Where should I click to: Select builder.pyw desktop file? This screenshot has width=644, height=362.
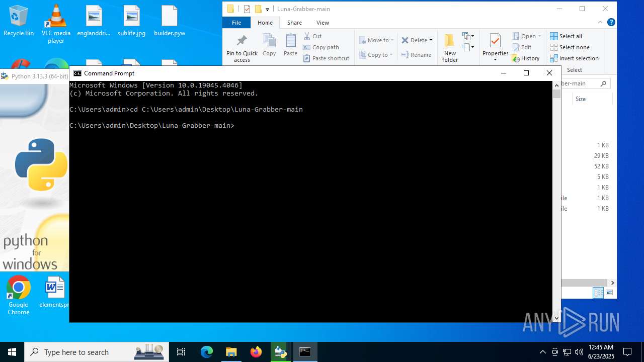[170, 21]
